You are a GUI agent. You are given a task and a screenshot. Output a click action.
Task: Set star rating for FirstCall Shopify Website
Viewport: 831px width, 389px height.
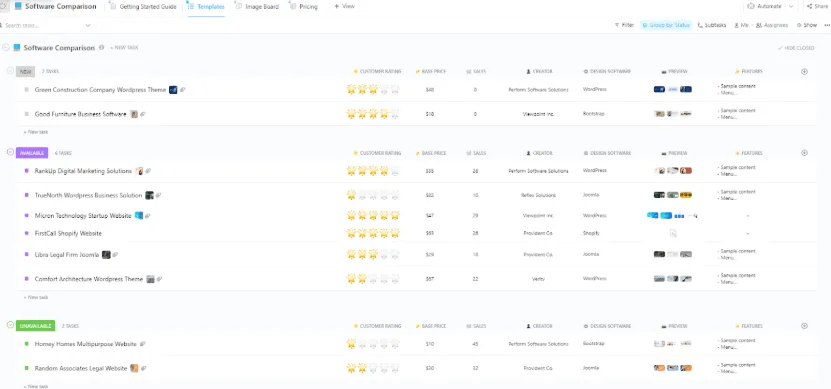pyautogui.click(x=373, y=233)
